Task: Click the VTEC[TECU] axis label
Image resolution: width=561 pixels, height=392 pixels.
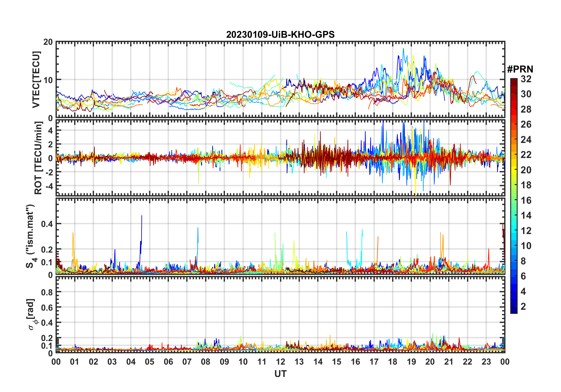Action: 36,80
